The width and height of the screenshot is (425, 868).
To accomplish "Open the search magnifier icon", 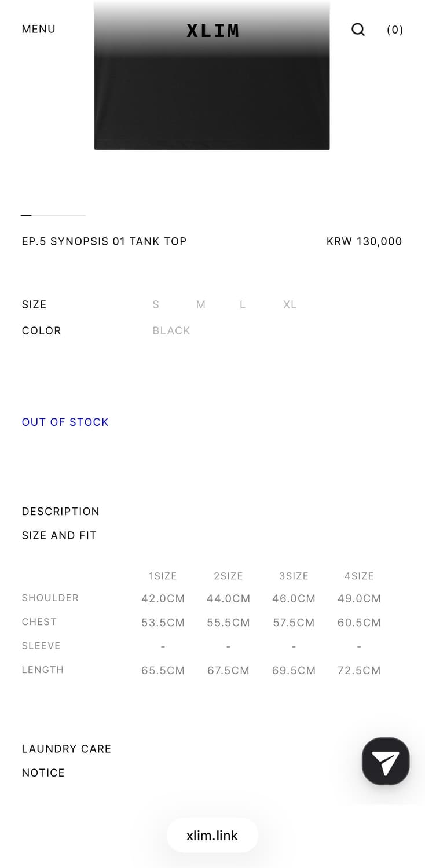I will point(358,30).
